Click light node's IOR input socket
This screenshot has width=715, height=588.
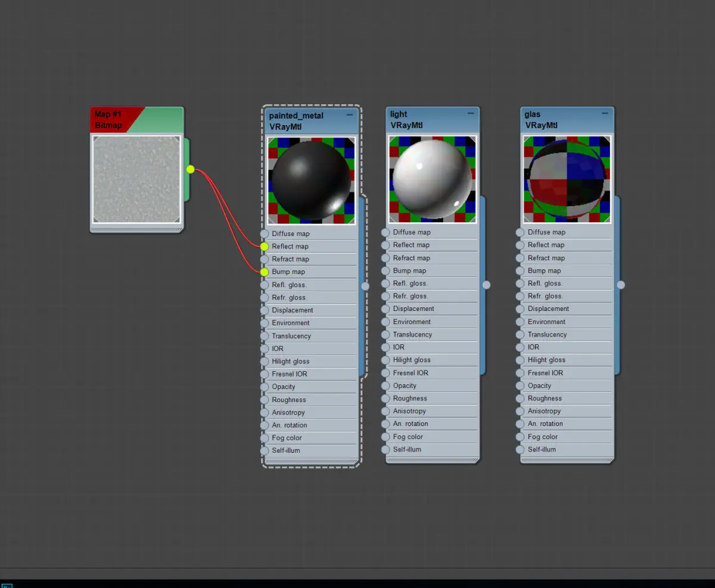pyautogui.click(x=386, y=347)
